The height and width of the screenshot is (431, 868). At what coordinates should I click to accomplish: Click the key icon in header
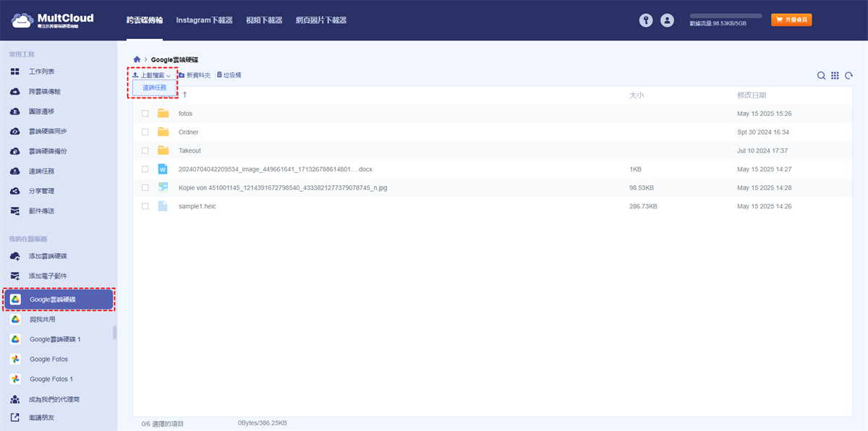coord(646,20)
